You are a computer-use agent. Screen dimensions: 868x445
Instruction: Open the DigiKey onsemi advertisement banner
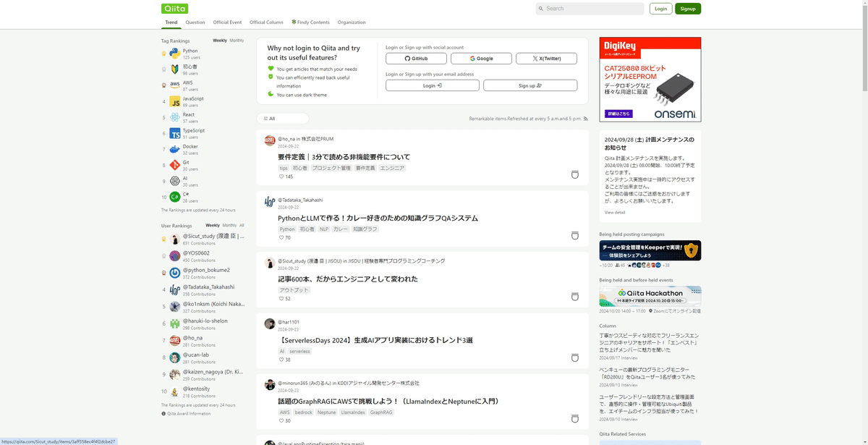click(650, 80)
